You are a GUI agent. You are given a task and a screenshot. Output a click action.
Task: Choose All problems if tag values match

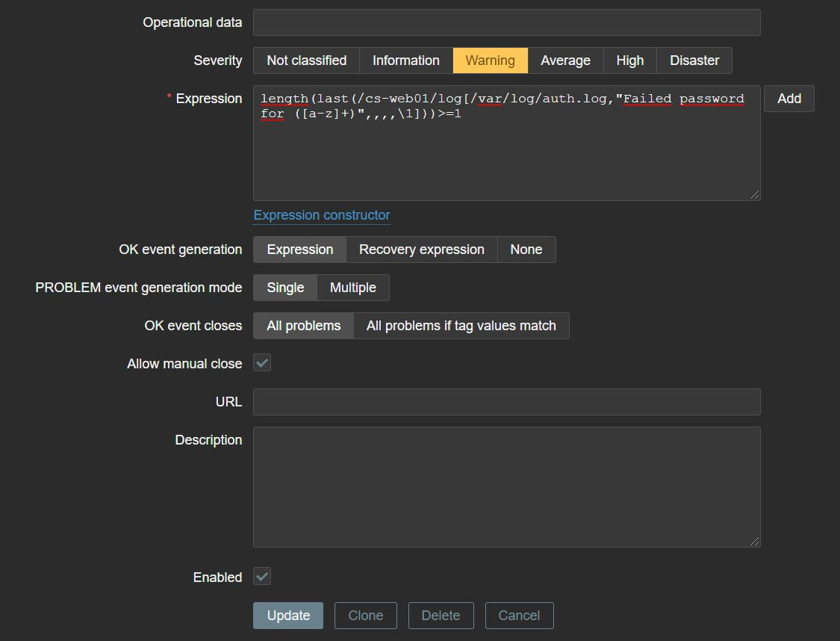pyautogui.click(x=461, y=326)
